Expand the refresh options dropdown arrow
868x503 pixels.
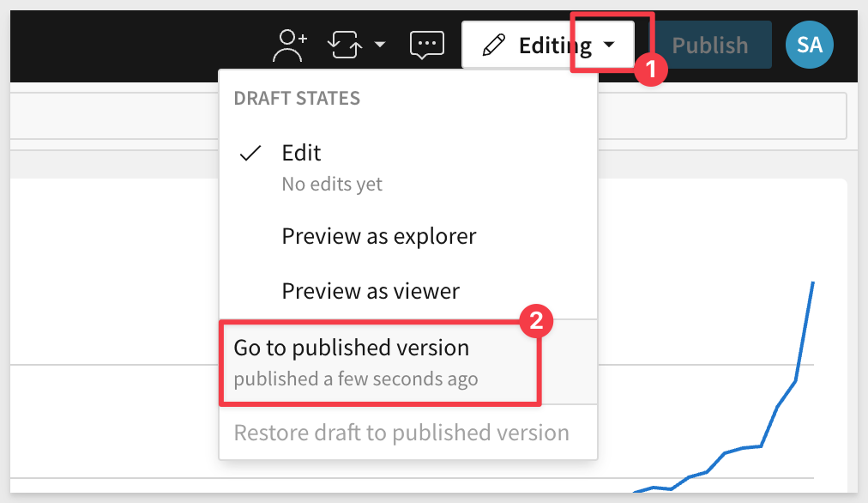(x=380, y=45)
